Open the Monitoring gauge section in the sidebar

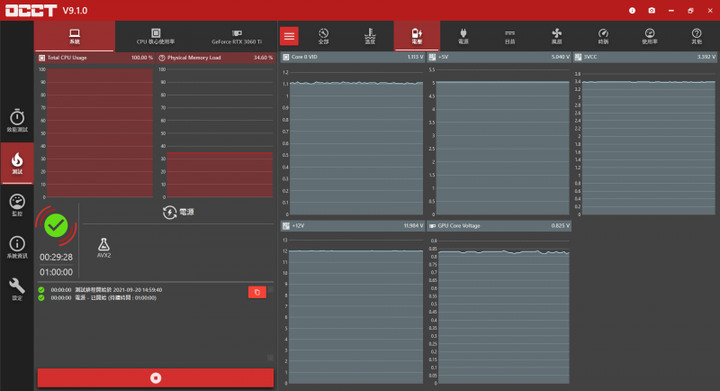point(17,205)
